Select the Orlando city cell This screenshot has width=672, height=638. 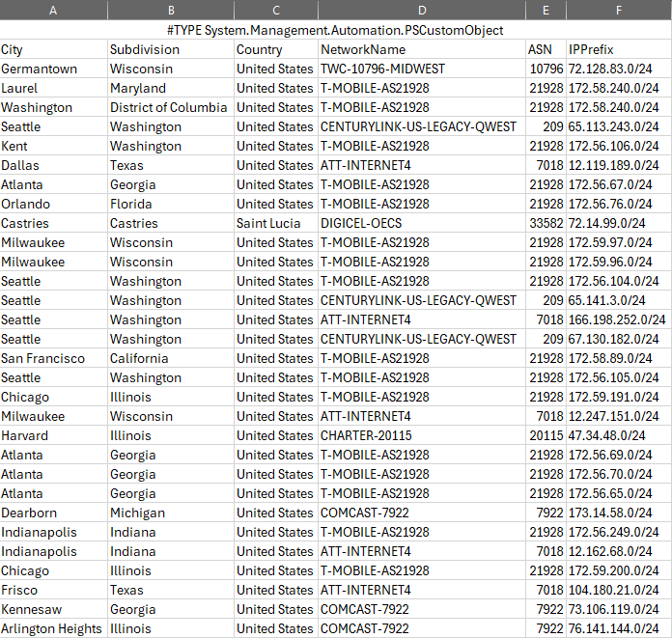[53, 204]
